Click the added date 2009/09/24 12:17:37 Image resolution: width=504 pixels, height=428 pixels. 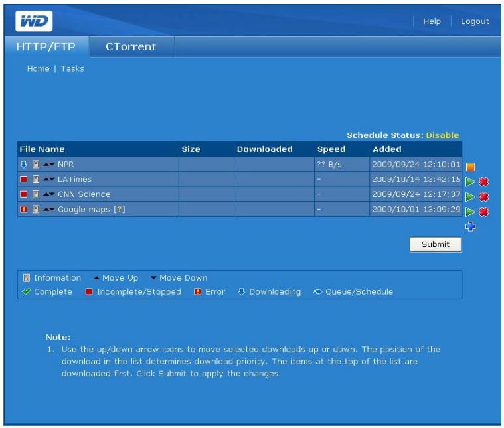(x=416, y=194)
